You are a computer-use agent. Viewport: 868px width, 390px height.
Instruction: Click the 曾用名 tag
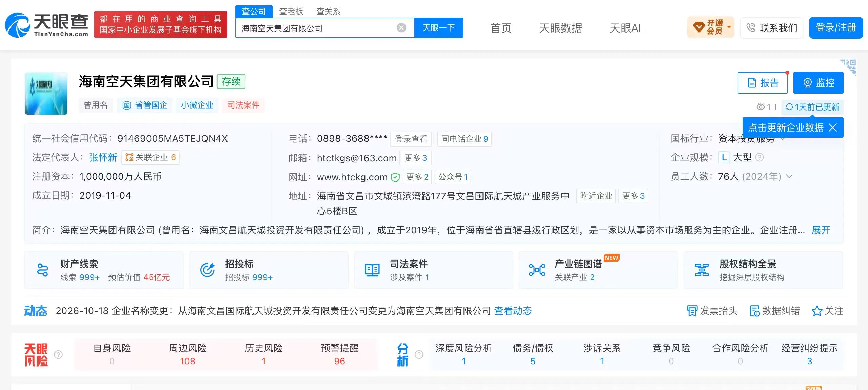click(x=96, y=105)
